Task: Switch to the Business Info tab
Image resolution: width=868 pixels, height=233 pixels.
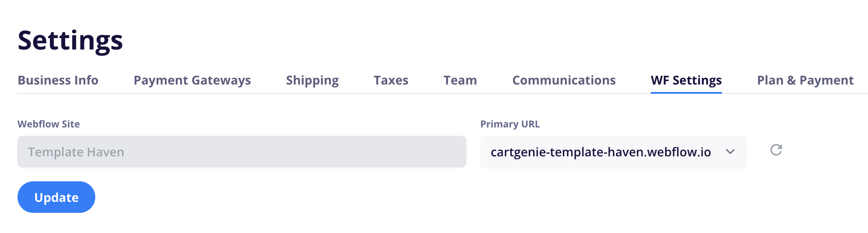Action: point(58,80)
